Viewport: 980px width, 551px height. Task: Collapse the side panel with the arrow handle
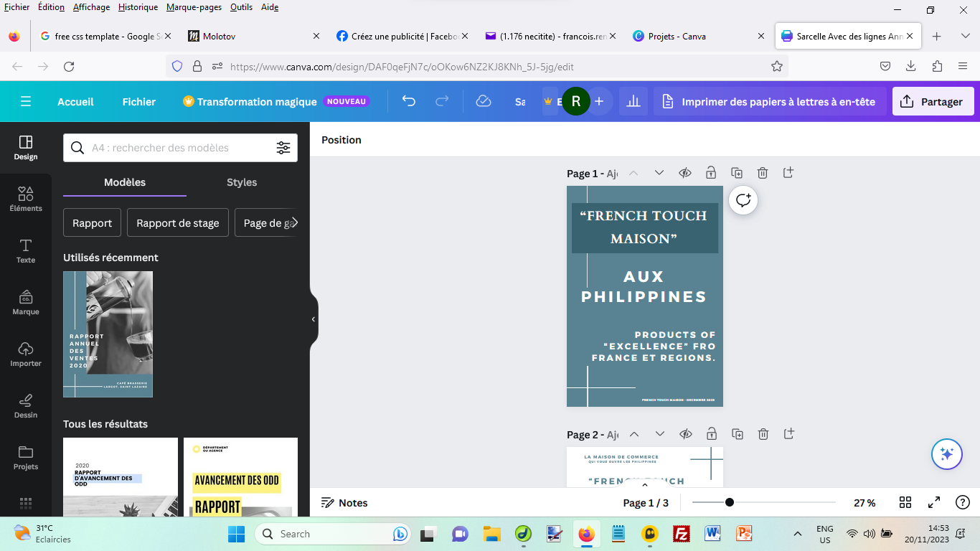coord(314,319)
